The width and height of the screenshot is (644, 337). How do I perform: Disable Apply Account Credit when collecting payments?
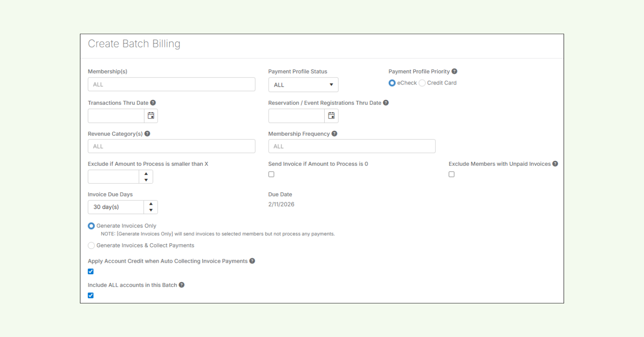91,271
